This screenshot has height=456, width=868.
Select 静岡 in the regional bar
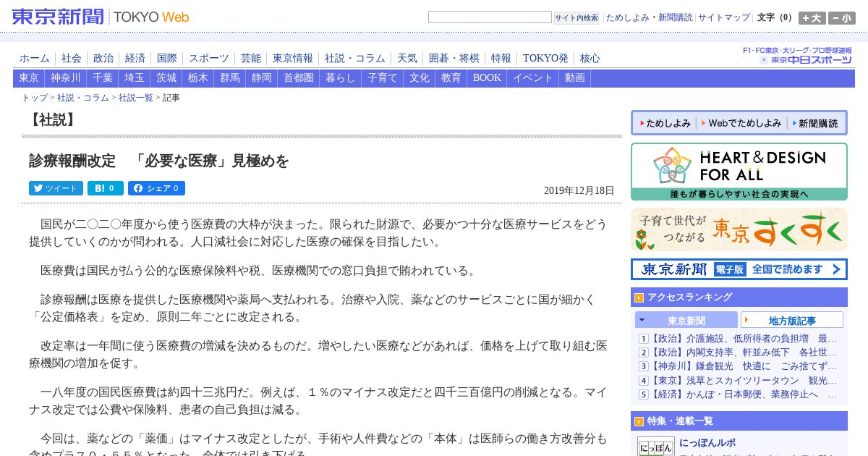coord(262,78)
